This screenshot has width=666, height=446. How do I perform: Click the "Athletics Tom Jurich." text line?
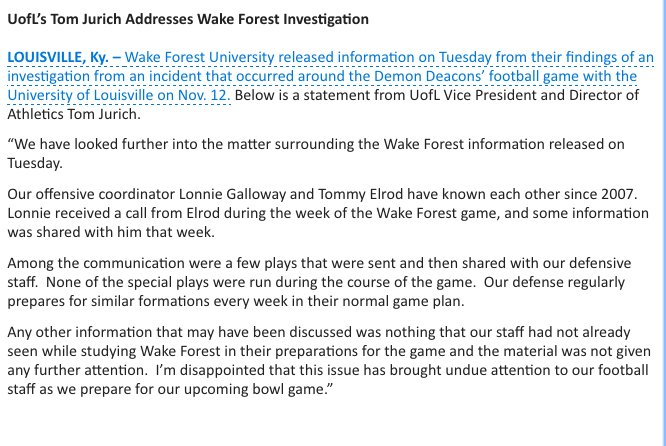click(x=73, y=114)
